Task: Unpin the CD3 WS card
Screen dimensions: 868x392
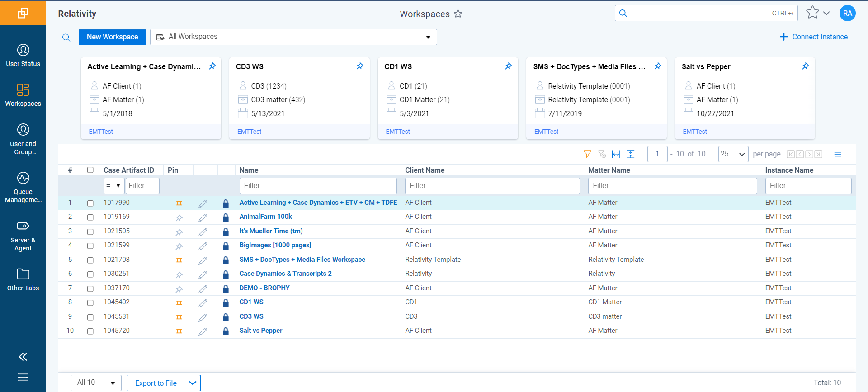Action: tap(360, 66)
